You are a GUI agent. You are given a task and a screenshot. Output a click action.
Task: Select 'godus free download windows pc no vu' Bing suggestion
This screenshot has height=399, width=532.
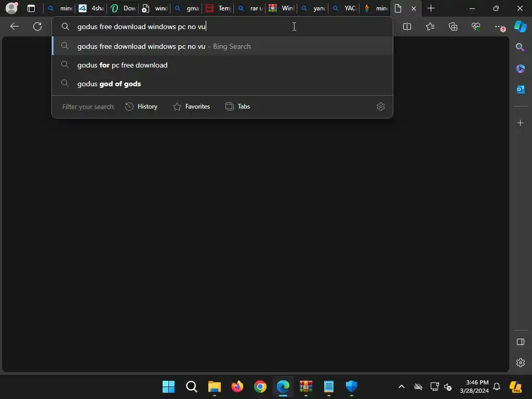tap(222, 46)
